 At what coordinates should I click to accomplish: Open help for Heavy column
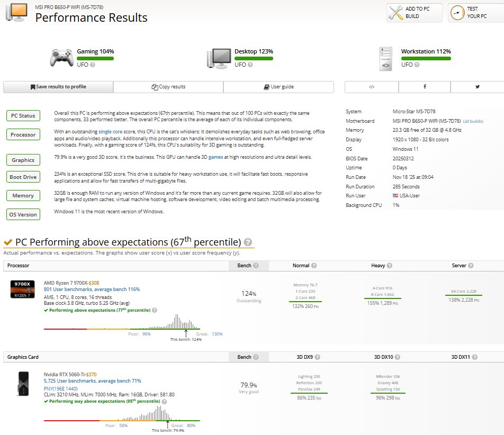coord(390,266)
